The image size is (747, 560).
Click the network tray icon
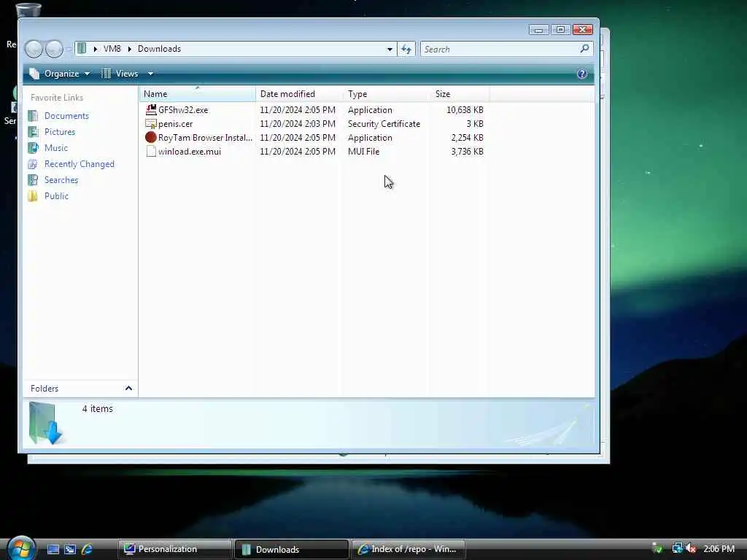pos(677,549)
